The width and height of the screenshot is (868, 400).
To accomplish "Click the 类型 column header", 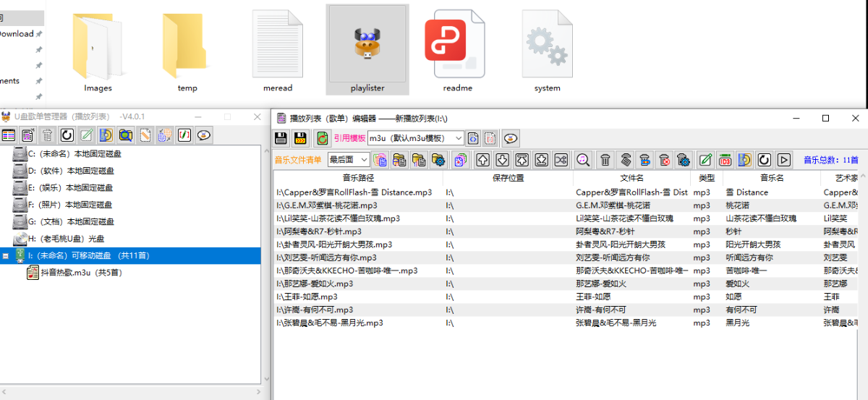I will (707, 177).
